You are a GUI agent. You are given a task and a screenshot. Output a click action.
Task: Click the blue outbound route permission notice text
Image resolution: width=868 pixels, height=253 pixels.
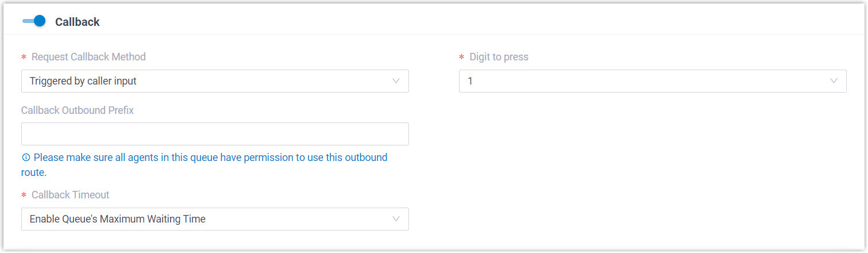pos(210,158)
